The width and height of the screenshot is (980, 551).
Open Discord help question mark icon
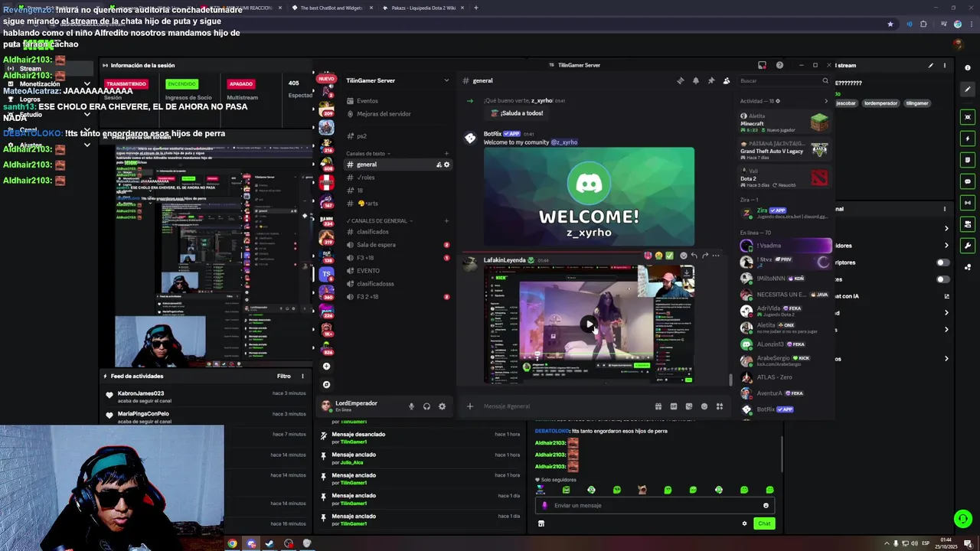point(779,65)
